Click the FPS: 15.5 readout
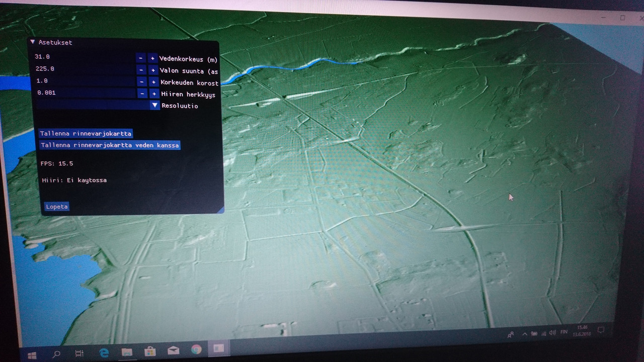The width and height of the screenshot is (644, 362). (x=57, y=163)
